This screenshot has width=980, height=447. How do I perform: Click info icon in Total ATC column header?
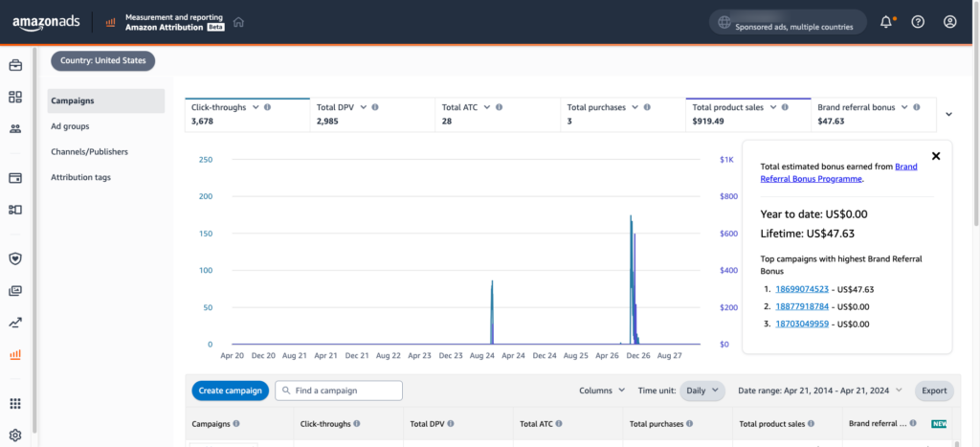coord(559,423)
